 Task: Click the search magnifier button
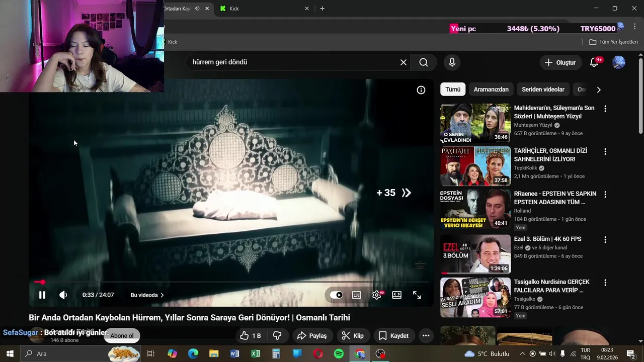(424, 62)
